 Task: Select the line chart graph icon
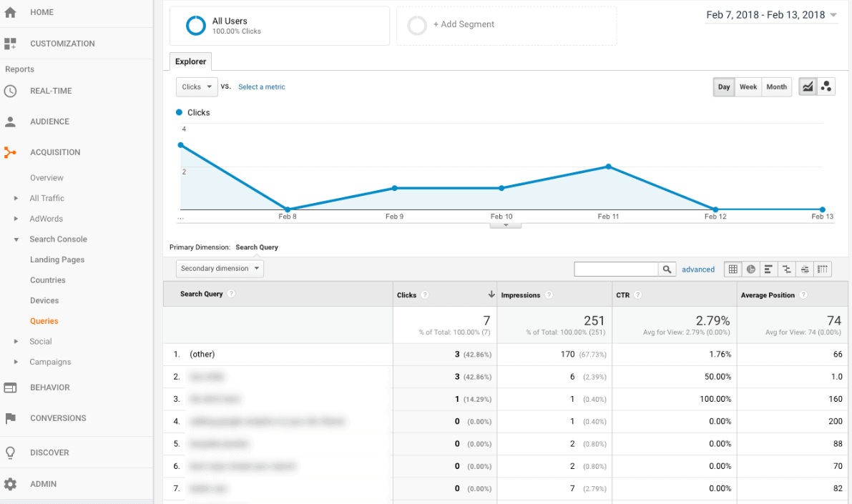click(807, 86)
